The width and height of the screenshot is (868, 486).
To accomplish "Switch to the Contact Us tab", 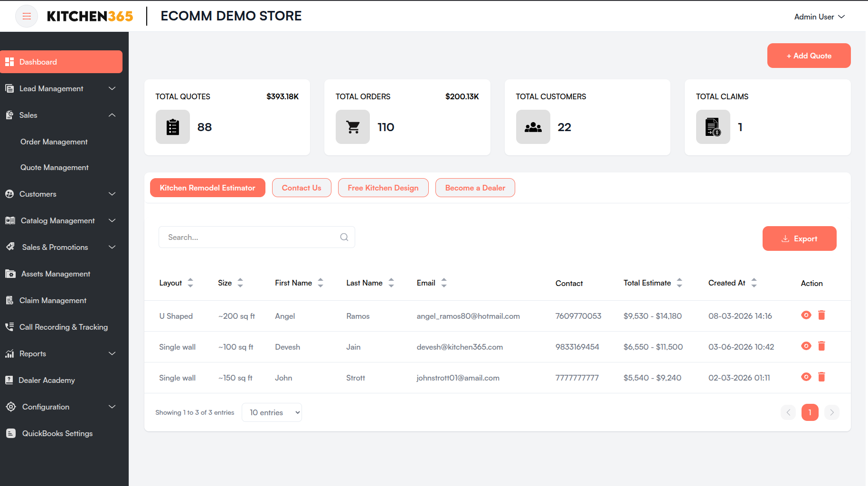I will [302, 188].
